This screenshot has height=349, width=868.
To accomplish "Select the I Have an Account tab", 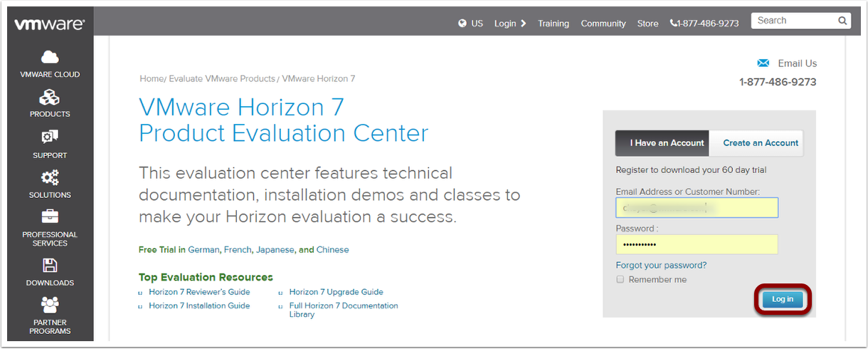I will tap(662, 143).
